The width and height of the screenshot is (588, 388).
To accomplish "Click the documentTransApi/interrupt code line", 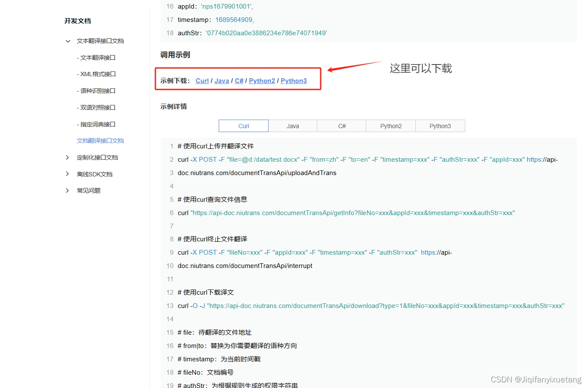I will [245, 266].
